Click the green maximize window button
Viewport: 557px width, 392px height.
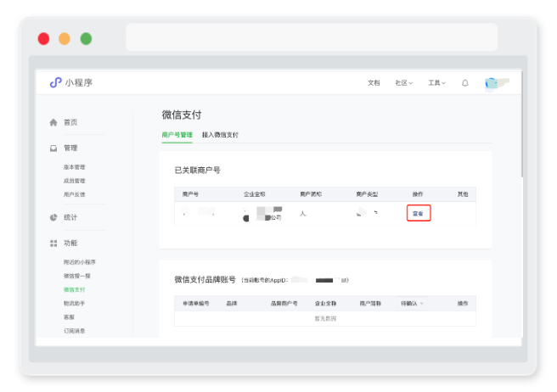click(86, 39)
